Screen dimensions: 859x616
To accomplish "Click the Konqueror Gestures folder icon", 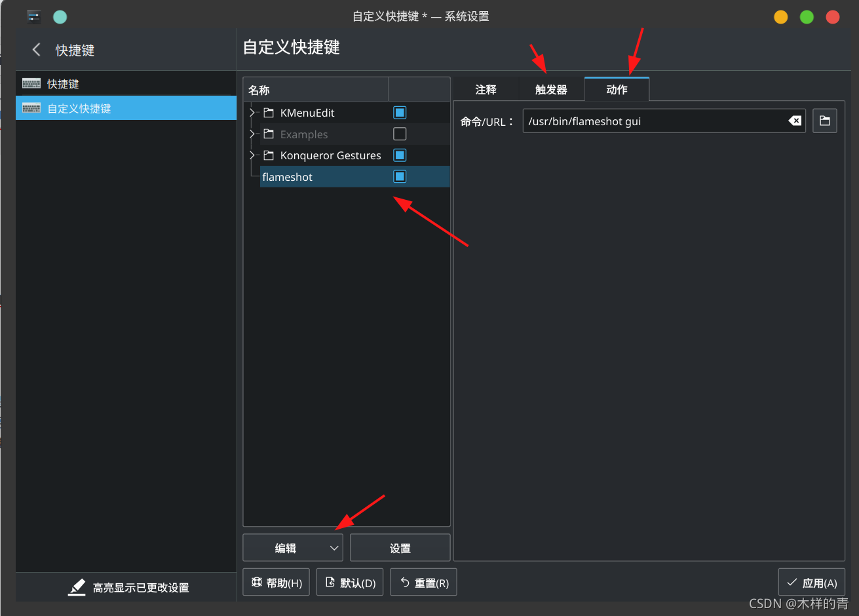I will tap(269, 155).
